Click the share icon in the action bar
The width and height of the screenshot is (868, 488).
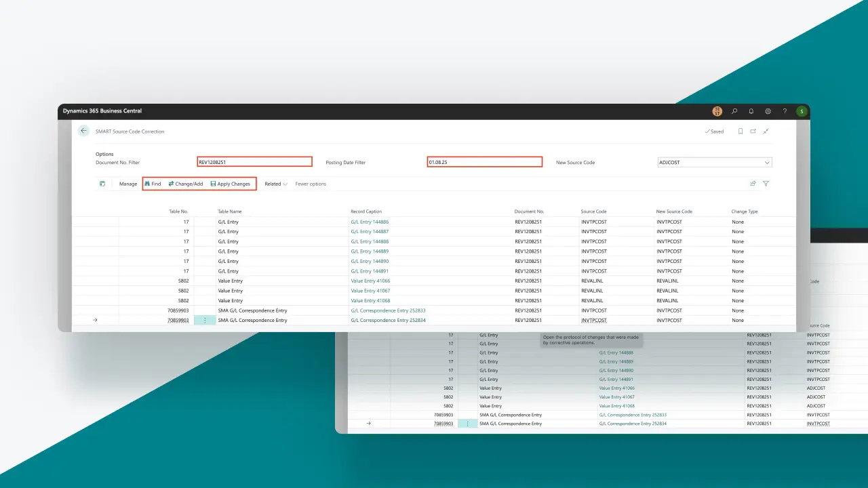coord(753,184)
